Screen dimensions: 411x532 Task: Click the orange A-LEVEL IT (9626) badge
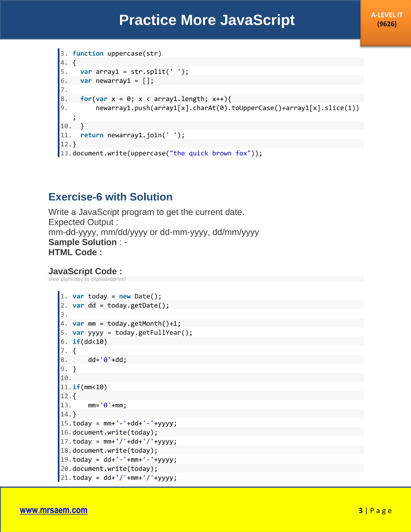point(387,20)
